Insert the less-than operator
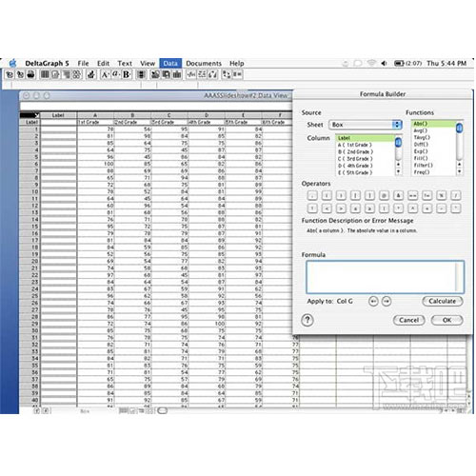476x476 pixels. (327, 208)
